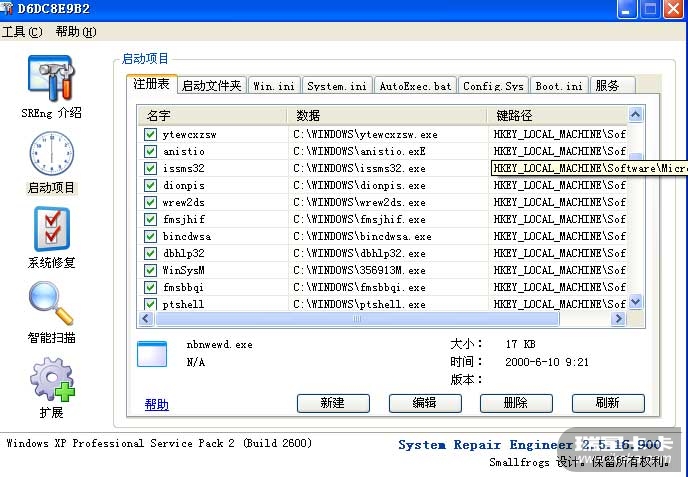The height and width of the screenshot is (477, 688).
Task: Open the 工具(C) menu
Action: click(x=22, y=32)
